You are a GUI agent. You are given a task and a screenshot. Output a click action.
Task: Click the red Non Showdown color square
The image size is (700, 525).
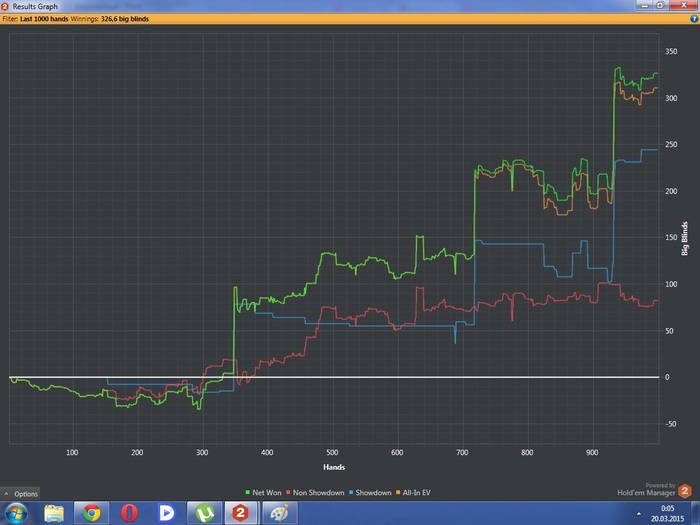click(288, 492)
